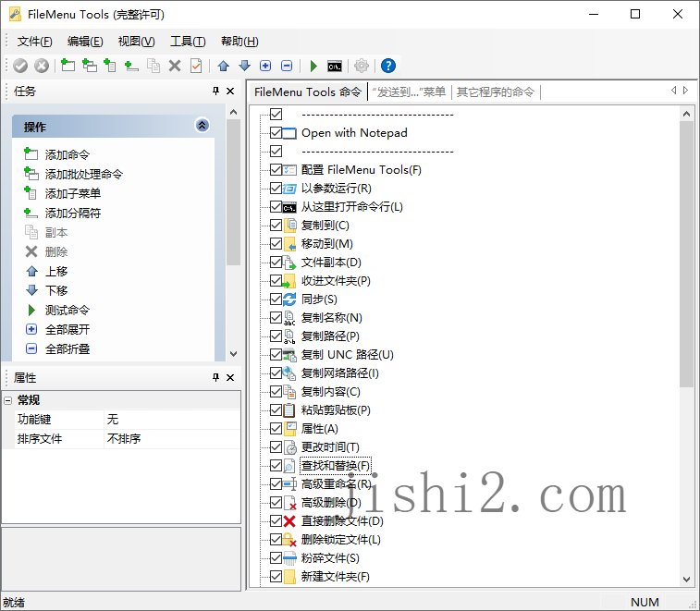Click the 测试命令 action link

click(67, 311)
